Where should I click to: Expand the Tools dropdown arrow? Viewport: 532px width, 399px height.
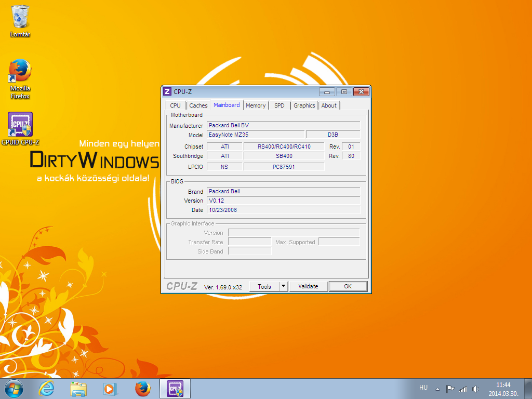(x=284, y=286)
